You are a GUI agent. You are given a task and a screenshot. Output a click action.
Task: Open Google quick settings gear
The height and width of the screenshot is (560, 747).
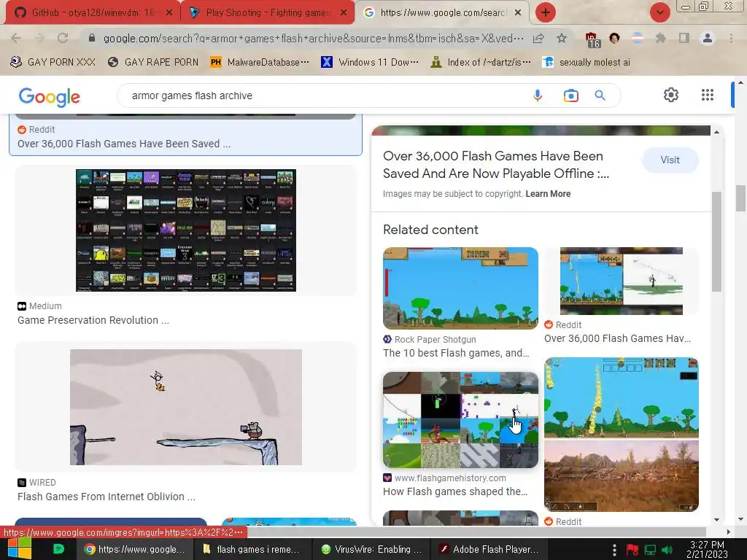(x=671, y=95)
